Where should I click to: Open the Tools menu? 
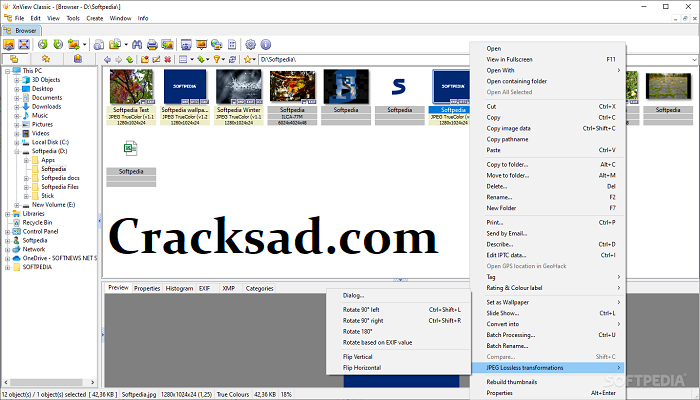point(73,18)
